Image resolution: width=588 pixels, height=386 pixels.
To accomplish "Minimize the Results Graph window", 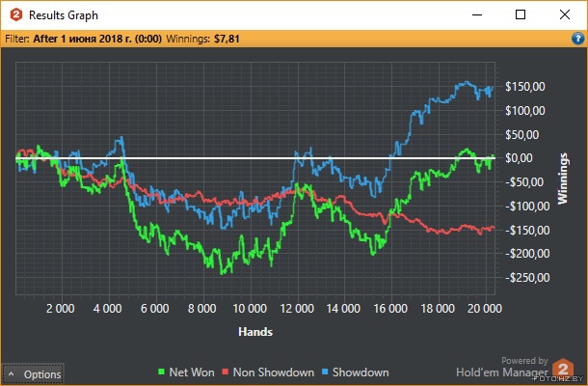I will pos(476,14).
